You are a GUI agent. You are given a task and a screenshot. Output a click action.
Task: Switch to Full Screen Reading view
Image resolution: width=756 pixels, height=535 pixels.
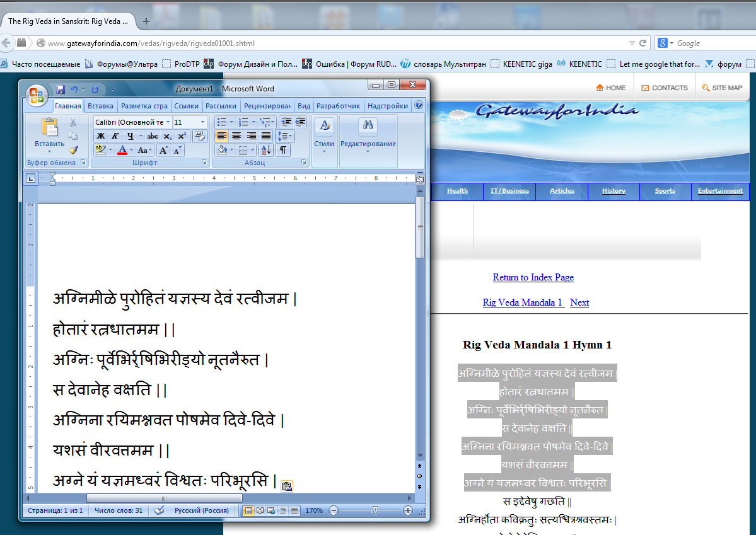pyautogui.click(x=260, y=510)
